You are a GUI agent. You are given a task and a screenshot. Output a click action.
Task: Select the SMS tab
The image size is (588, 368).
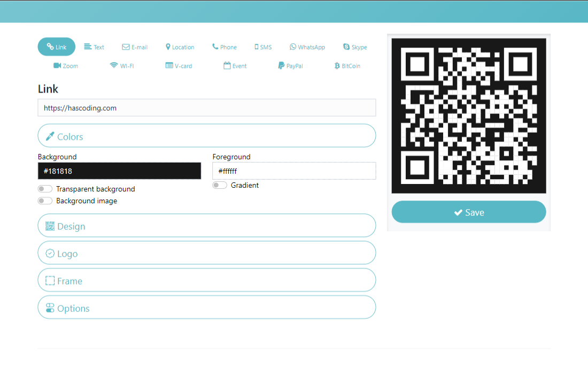(263, 47)
